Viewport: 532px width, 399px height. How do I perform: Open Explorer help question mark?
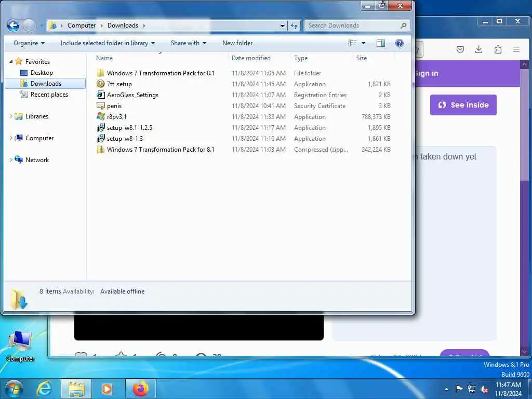[400, 43]
